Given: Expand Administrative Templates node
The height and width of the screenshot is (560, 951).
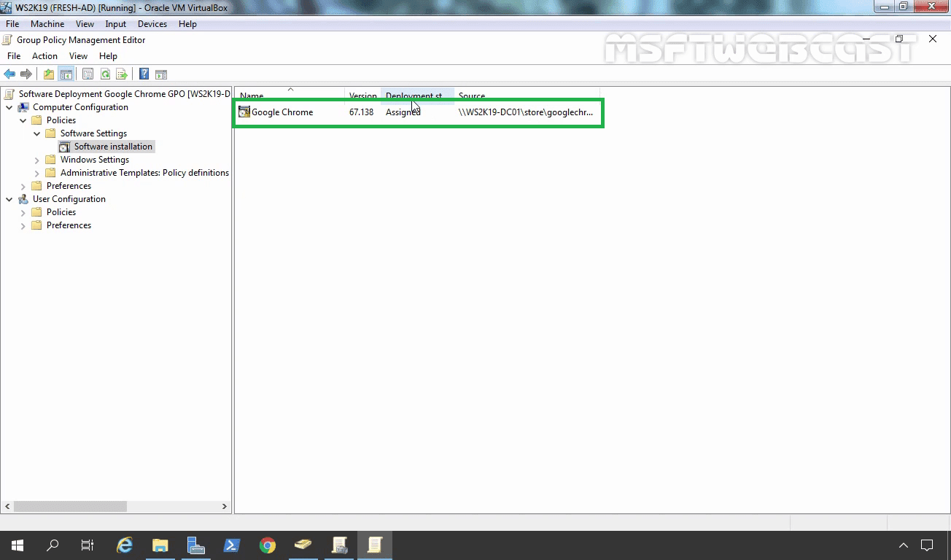Looking at the screenshot, I should point(37,173).
